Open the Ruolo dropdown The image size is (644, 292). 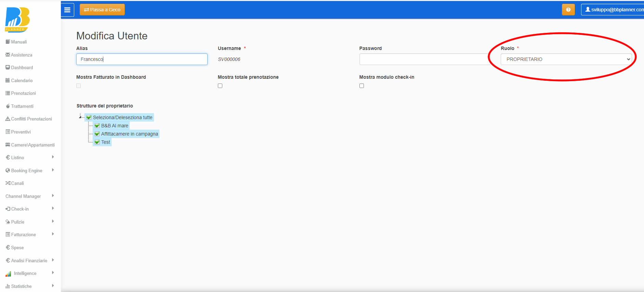pyautogui.click(x=566, y=59)
